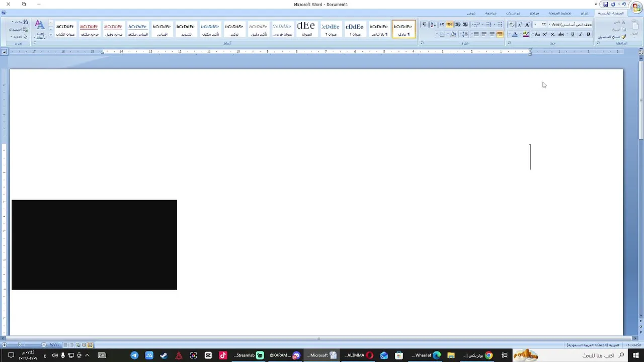
Task: Open the Review (مراجعة) tab
Action: coord(491,14)
